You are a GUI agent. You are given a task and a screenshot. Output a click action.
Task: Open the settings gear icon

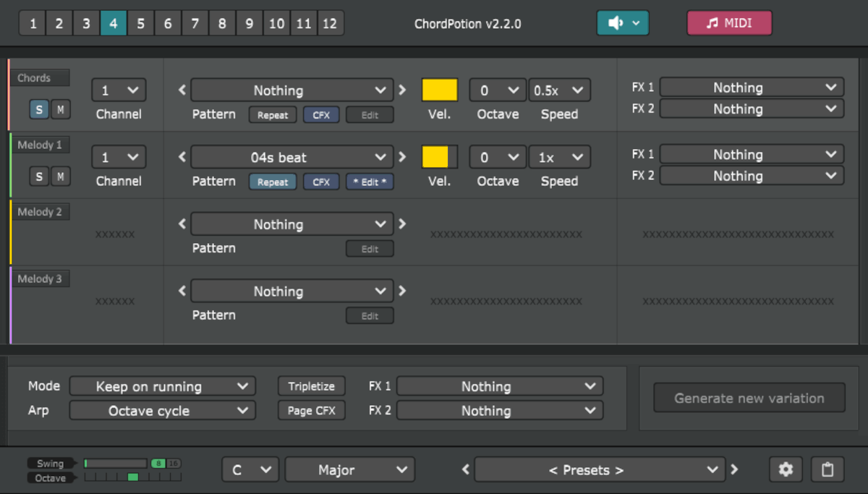tap(786, 469)
